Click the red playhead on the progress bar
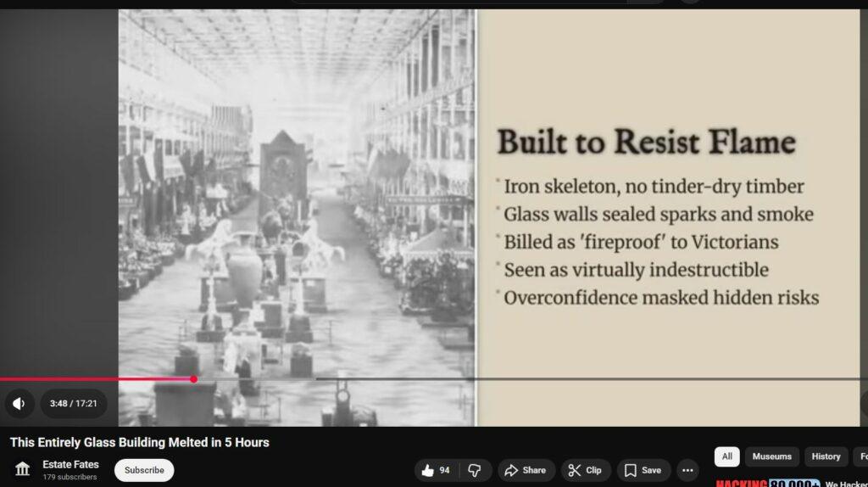868x487 pixels. (x=193, y=379)
